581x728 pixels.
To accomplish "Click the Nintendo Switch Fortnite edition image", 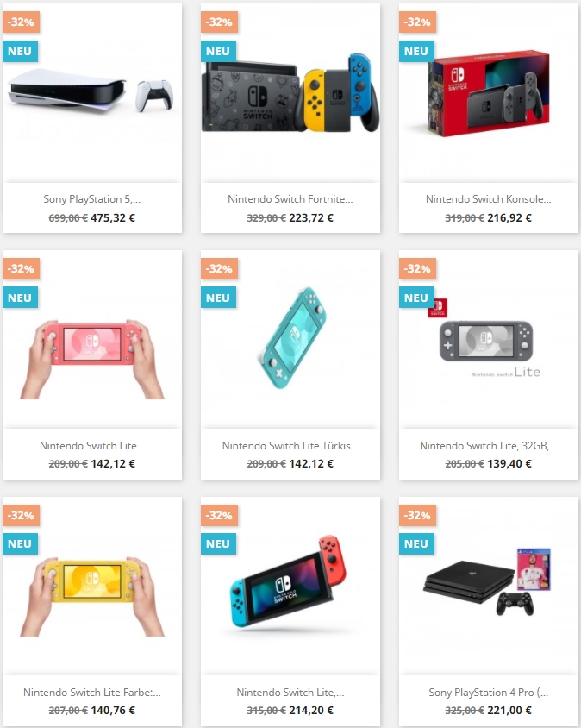I will click(290, 93).
